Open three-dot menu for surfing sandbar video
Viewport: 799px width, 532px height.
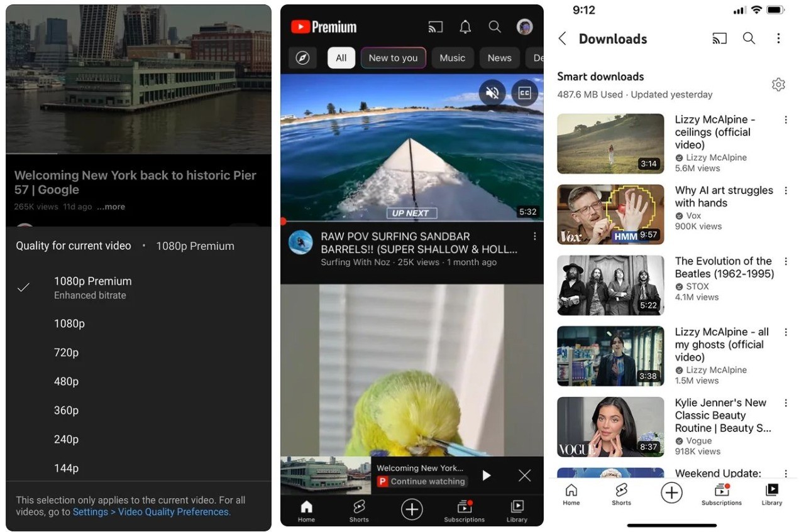[535, 237]
